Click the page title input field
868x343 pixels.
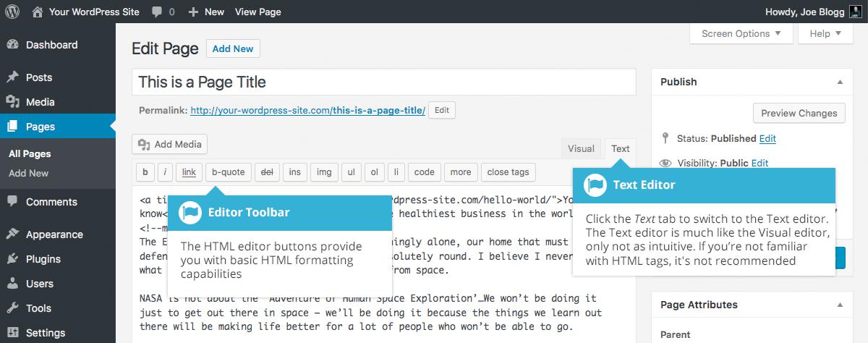(x=384, y=82)
